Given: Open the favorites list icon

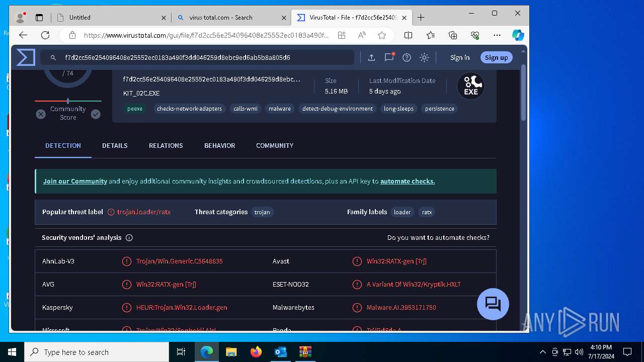Looking at the screenshot, I should (x=431, y=35).
